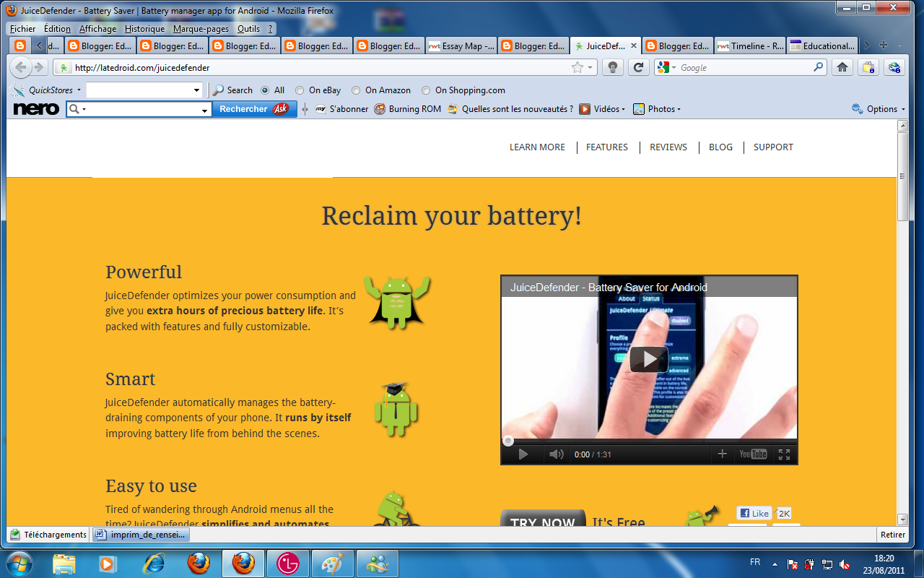Open the new tab plus button
Screen dimensions: 924x578
pyautogui.click(x=884, y=46)
